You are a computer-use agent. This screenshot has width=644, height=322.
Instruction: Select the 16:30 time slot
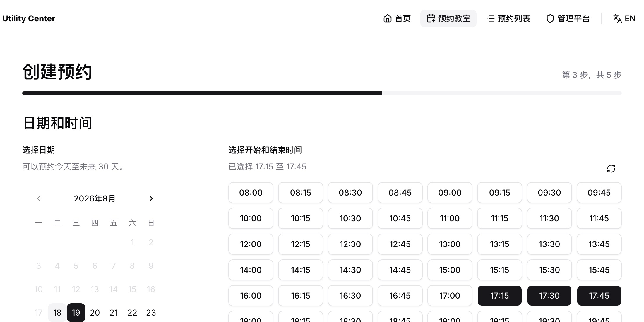tap(350, 296)
